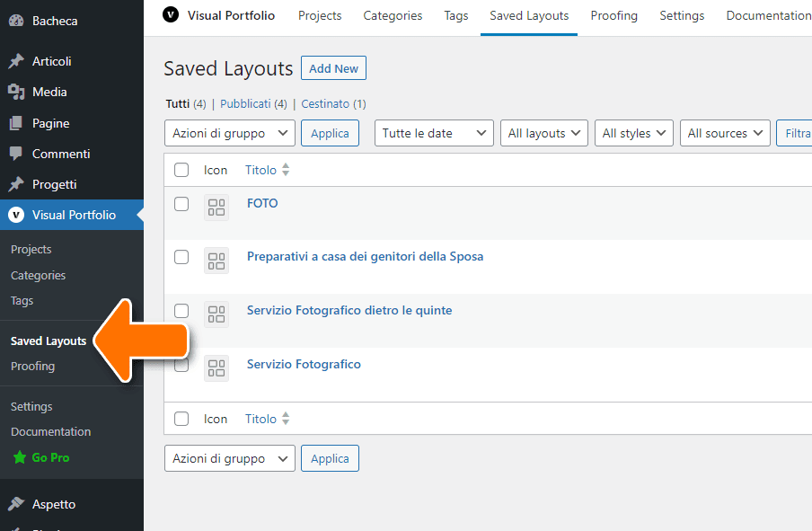Open the Tutte le date dropdown
Image resolution: width=812 pixels, height=531 pixels.
(434, 133)
